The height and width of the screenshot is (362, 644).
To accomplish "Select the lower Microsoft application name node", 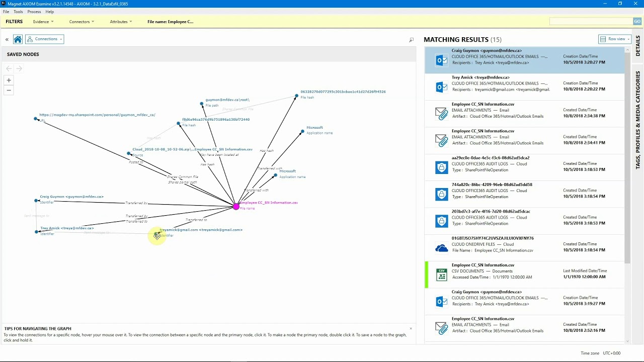I will click(x=276, y=175).
